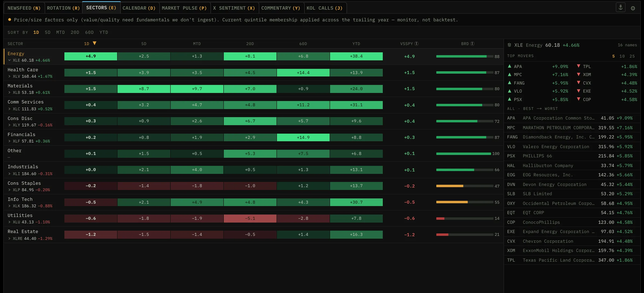
Task: Sort by MTD
Action: 61,32
